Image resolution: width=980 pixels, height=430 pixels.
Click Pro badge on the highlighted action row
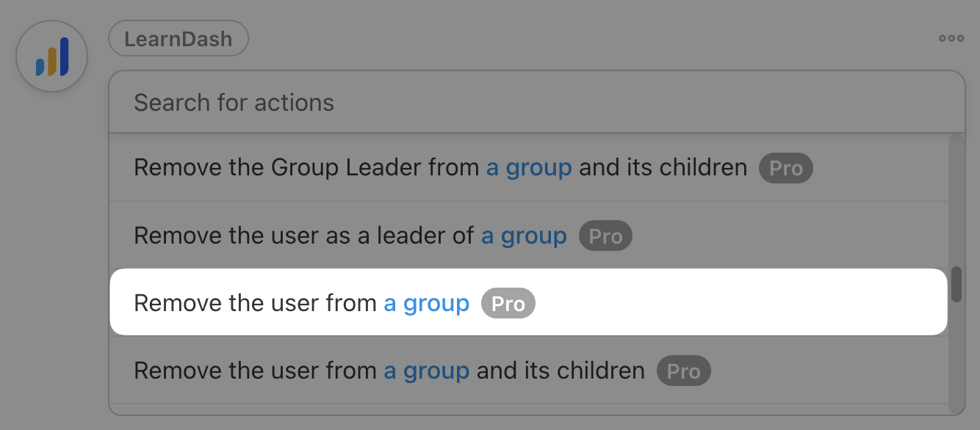click(x=508, y=304)
